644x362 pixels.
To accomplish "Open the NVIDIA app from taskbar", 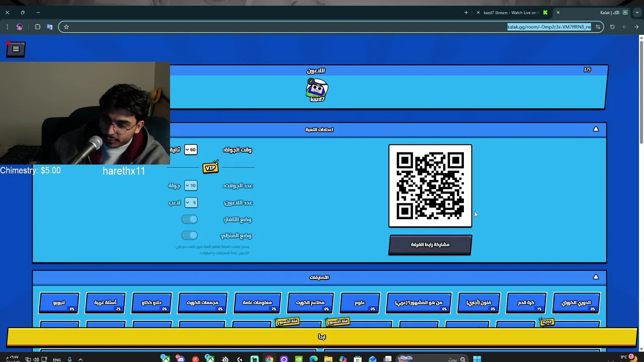I will click(x=299, y=359).
